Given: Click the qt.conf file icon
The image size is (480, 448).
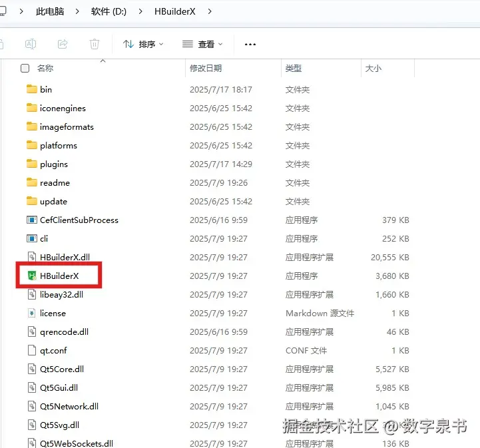Looking at the screenshot, I should [x=32, y=350].
